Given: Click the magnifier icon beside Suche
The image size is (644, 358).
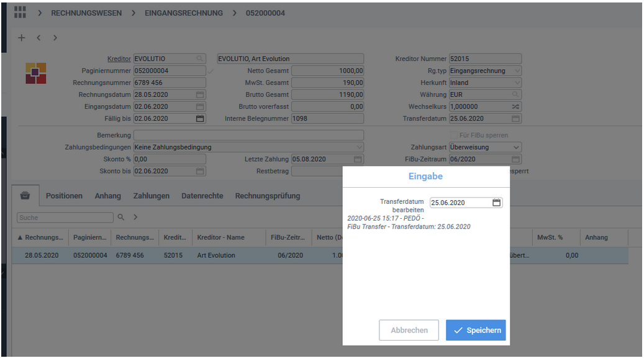Looking at the screenshot, I should (121, 218).
